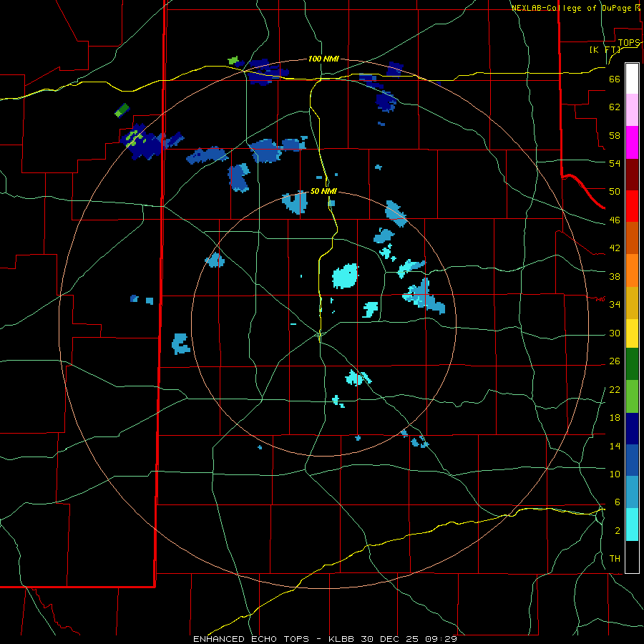The height and width of the screenshot is (644, 644).
Task: Click the black TH legend swatch
Action: point(632,557)
